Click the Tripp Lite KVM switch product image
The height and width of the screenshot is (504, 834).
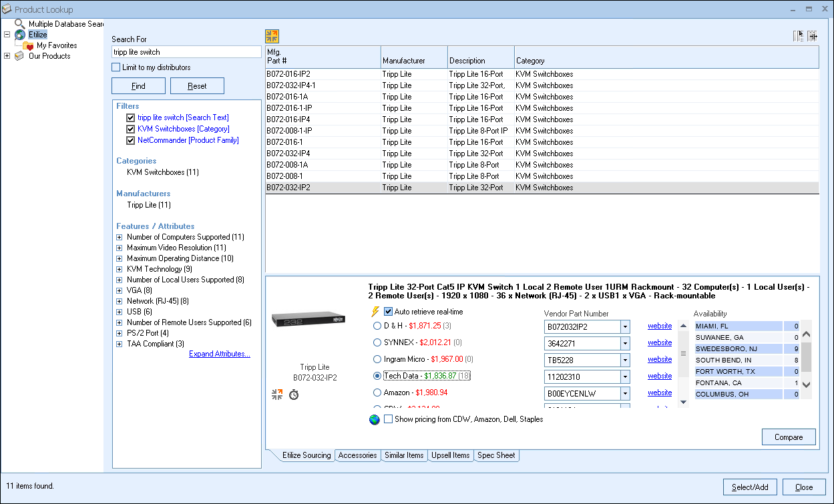308,319
